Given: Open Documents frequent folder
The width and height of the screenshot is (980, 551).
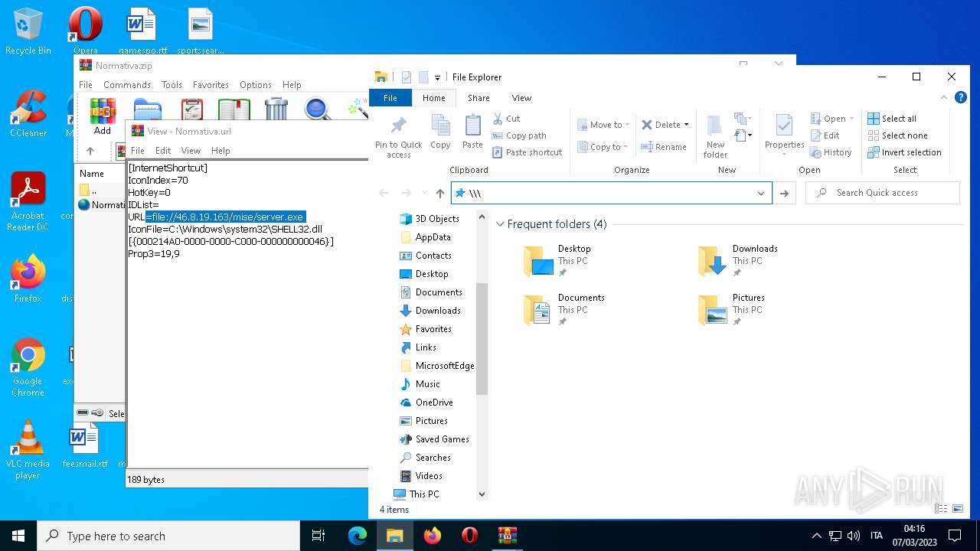Looking at the screenshot, I should click(x=563, y=309).
